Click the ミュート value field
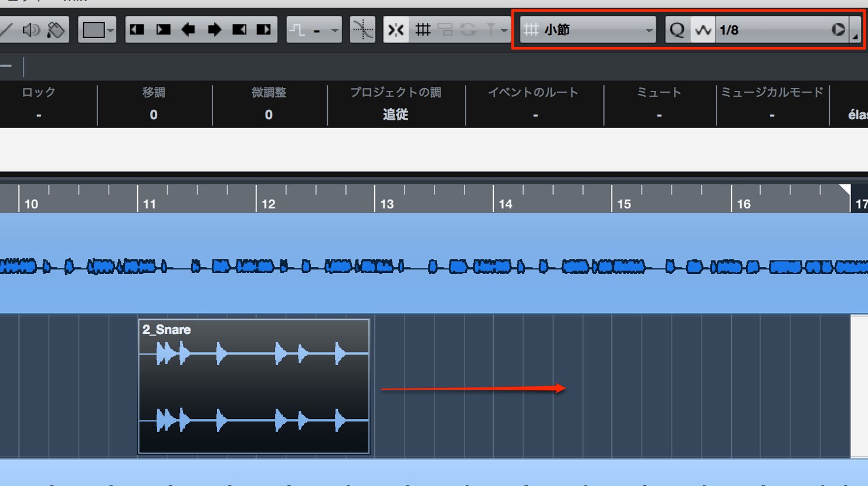The width and height of the screenshot is (868, 486). (x=659, y=115)
